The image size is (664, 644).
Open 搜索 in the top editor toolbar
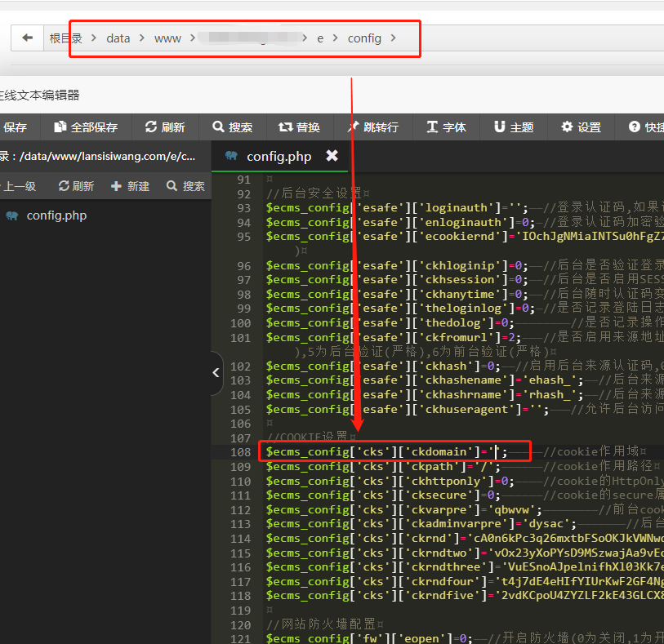click(233, 127)
